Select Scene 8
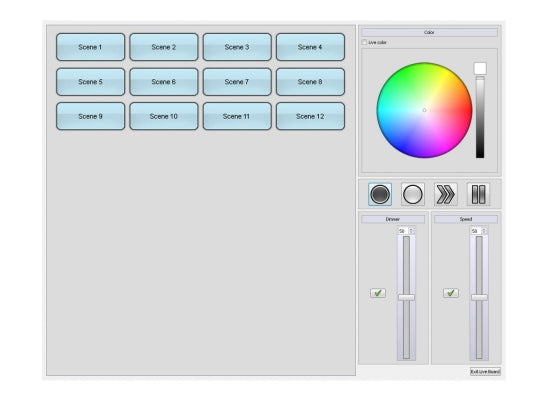Image resolution: width=550 pixels, height=400 pixels. (310, 82)
